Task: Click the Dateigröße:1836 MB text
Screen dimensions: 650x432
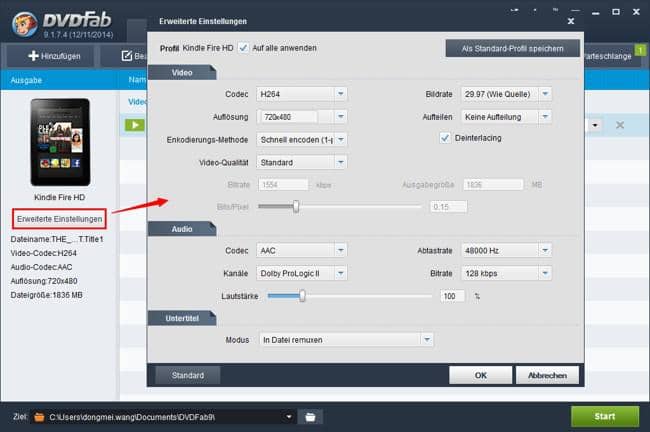Action: (x=46, y=295)
